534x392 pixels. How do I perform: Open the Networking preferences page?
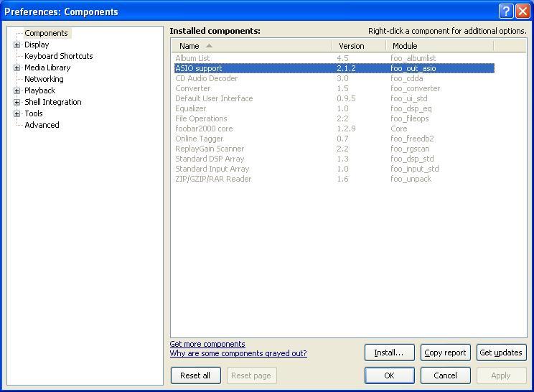point(44,79)
